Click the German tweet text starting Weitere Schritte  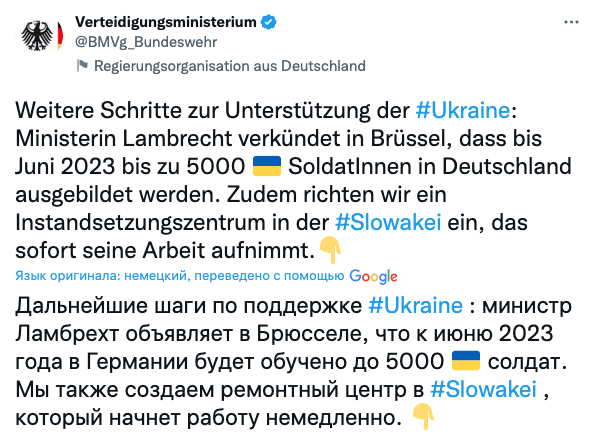coord(293,180)
